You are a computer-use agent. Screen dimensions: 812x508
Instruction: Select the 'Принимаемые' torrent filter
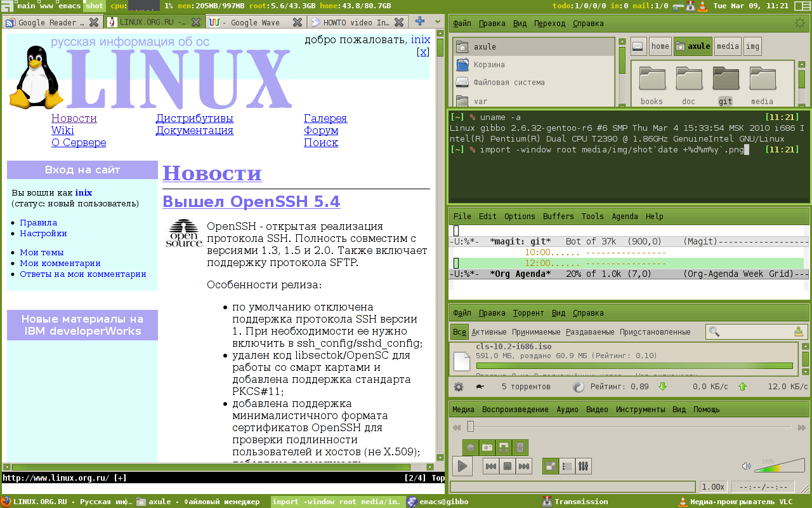(x=537, y=332)
